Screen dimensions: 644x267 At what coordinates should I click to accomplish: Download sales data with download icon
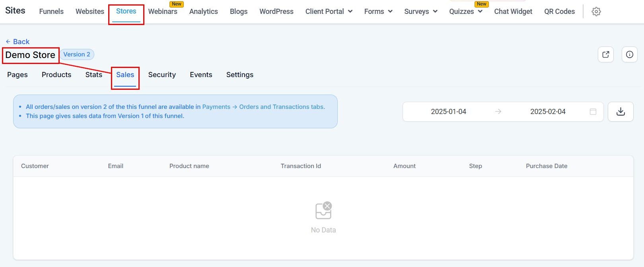tap(620, 112)
